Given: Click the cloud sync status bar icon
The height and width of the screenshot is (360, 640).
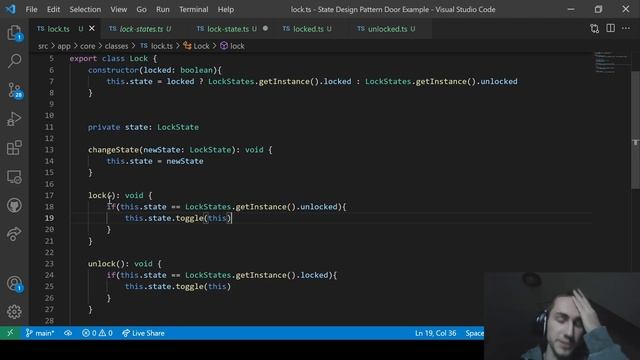Looking at the screenshot, I should pos(68,333).
